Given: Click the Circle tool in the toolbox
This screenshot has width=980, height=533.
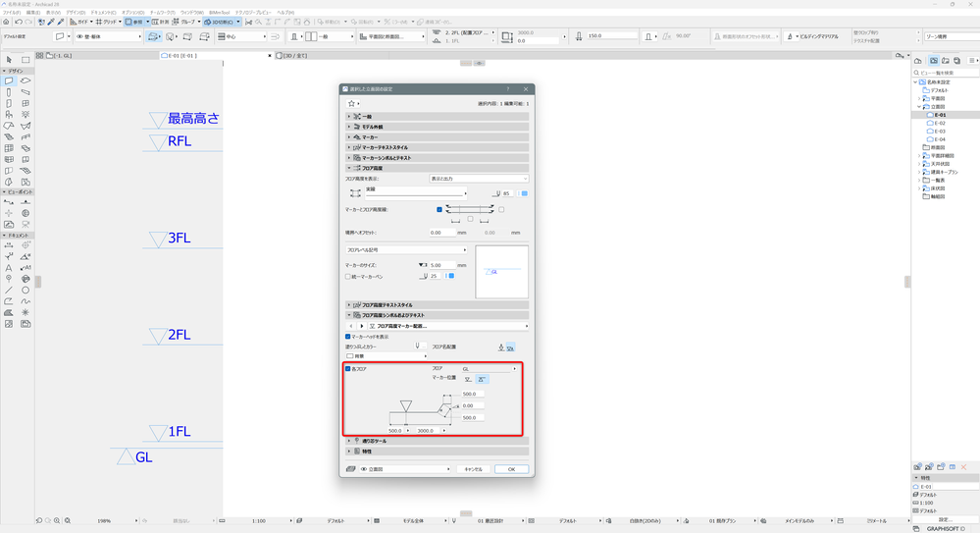Looking at the screenshot, I should [x=26, y=291].
